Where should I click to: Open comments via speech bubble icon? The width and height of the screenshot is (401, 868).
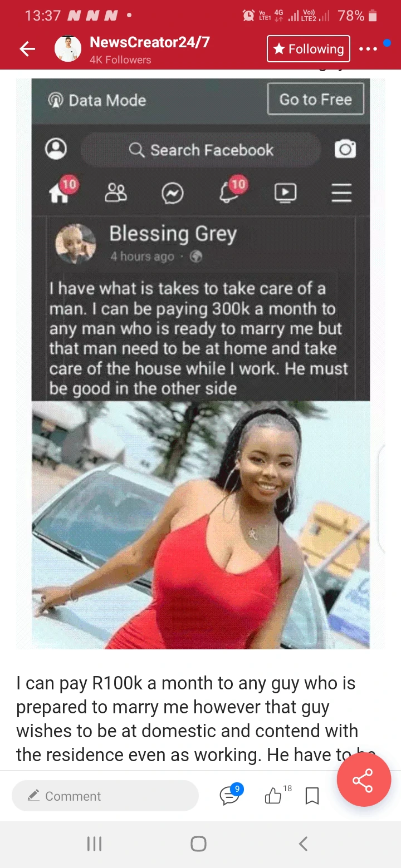point(230,795)
